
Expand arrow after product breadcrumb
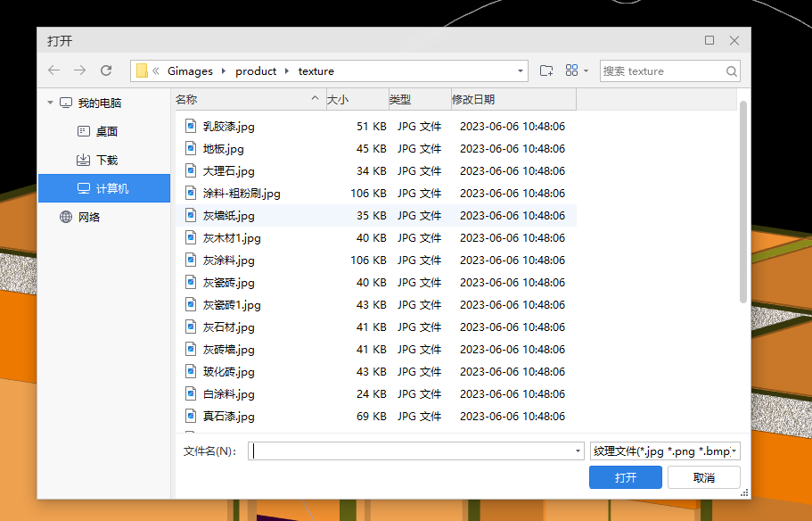point(287,71)
